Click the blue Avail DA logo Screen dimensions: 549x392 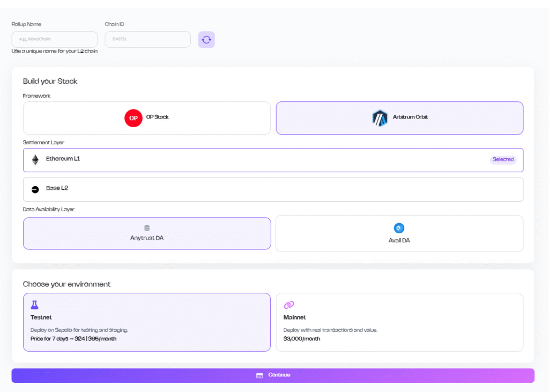[x=399, y=228]
